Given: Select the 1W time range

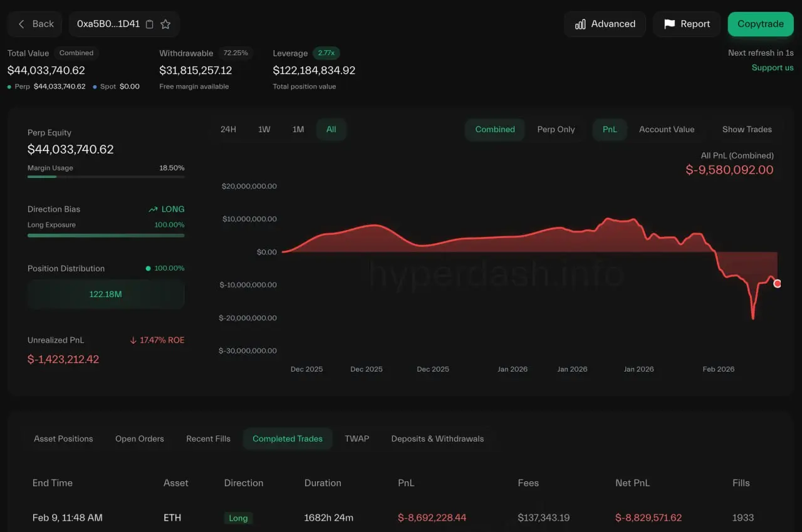Looking at the screenshot, I should 264,129.
